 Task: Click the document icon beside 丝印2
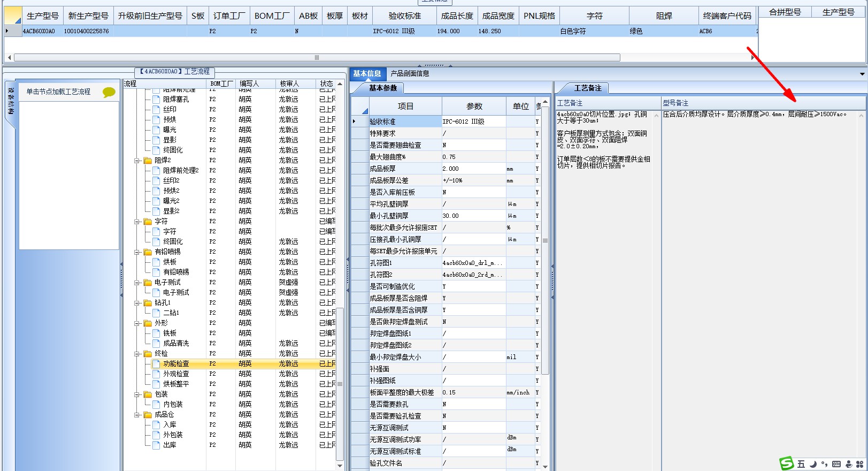coord(156,180)
